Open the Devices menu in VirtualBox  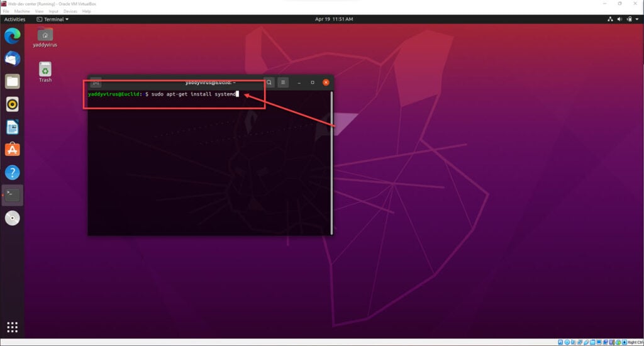click(x=70, y=11)
